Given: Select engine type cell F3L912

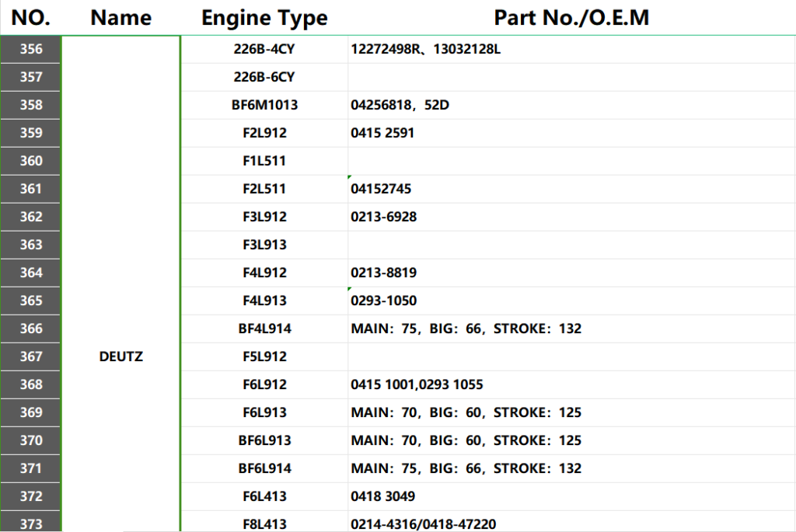Looking at the screenshot, I should click(264, 217).
